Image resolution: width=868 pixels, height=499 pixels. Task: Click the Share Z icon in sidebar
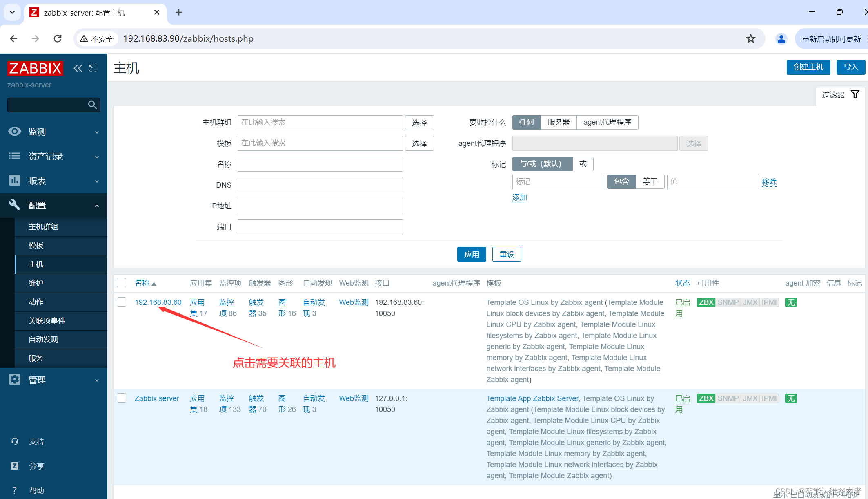(x=15, y=466)
